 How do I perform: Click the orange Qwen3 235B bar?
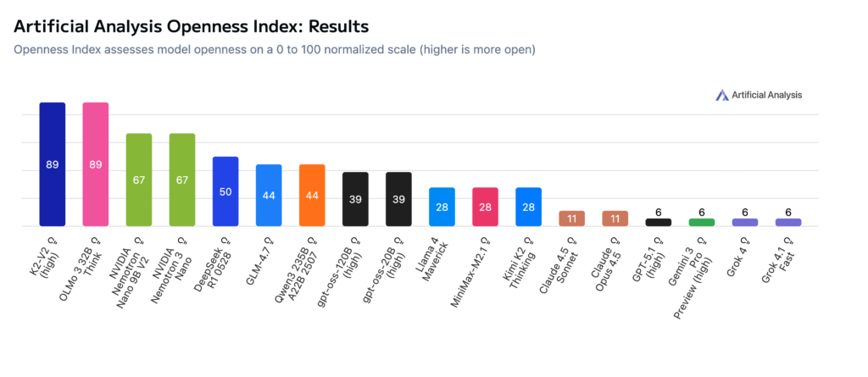point(312,195)
